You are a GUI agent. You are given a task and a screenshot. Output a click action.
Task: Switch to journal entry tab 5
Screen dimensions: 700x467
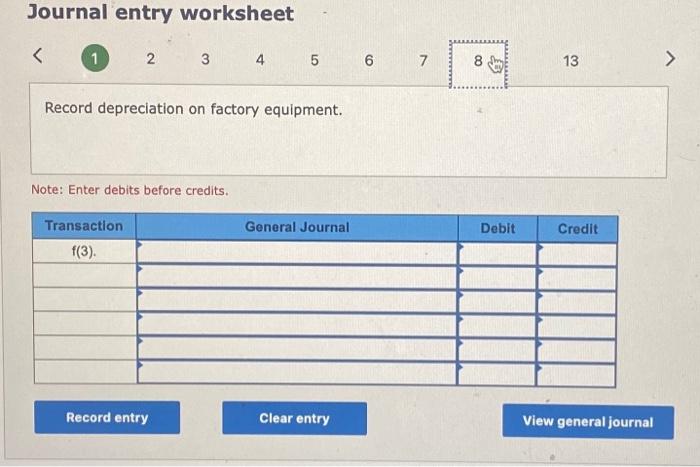[315, 60]
